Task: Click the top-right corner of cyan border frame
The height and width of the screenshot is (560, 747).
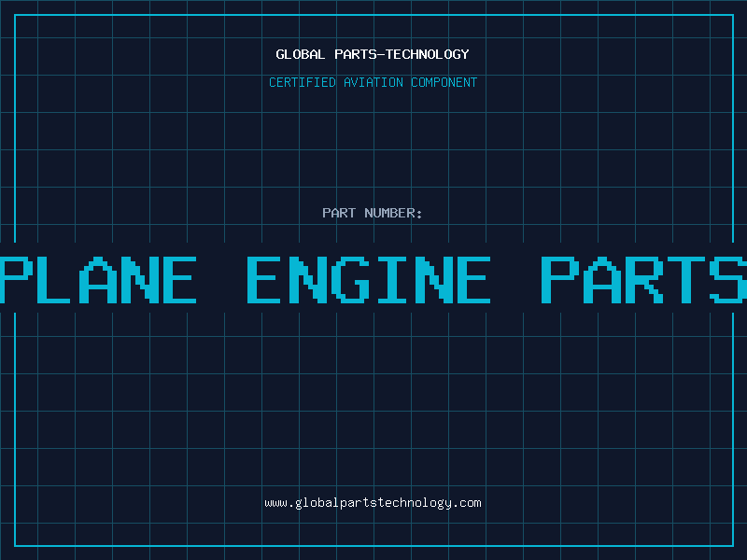Action: click(732, 15)
